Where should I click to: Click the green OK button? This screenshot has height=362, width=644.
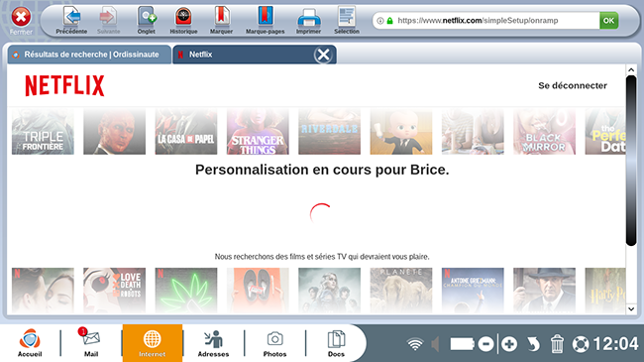[x=608, y=20]
